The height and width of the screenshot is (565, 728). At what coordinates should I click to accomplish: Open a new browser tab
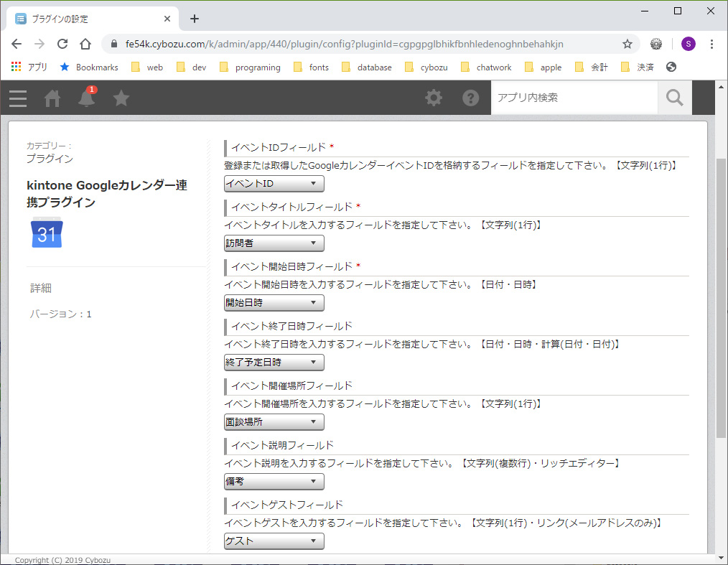click(195, 19)
